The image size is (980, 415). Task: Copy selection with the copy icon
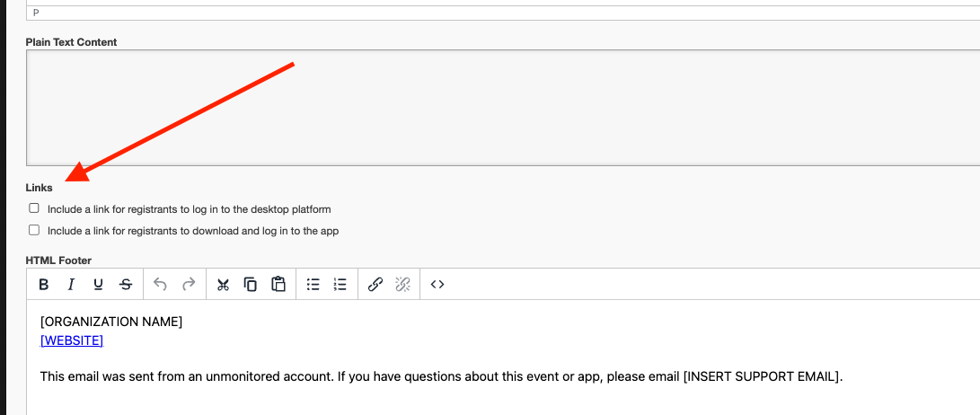[251, 285]
